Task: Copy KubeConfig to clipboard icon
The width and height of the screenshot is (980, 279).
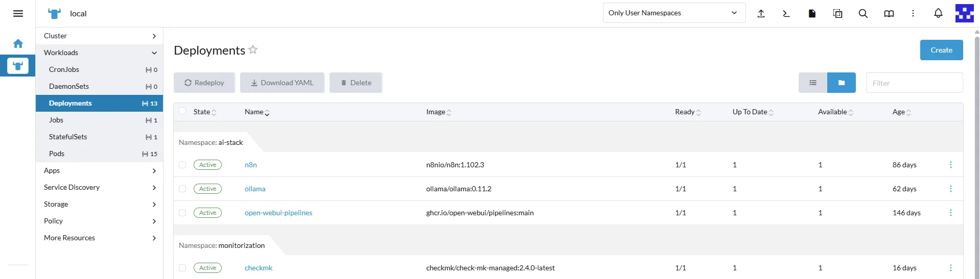Action: (x=837, y=14)
